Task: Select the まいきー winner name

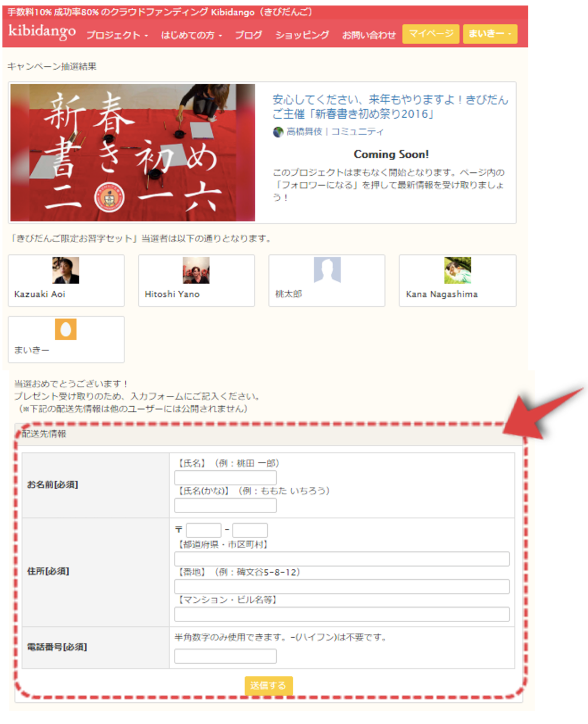Action: click(32, 350)
